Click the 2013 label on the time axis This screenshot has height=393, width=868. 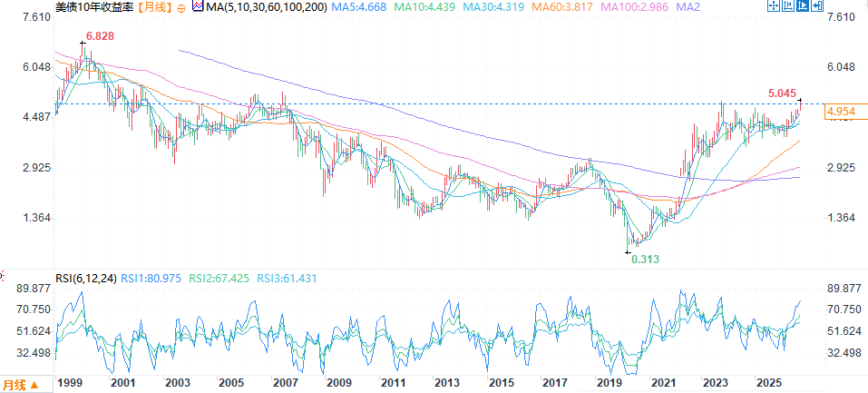coord(447,383)
